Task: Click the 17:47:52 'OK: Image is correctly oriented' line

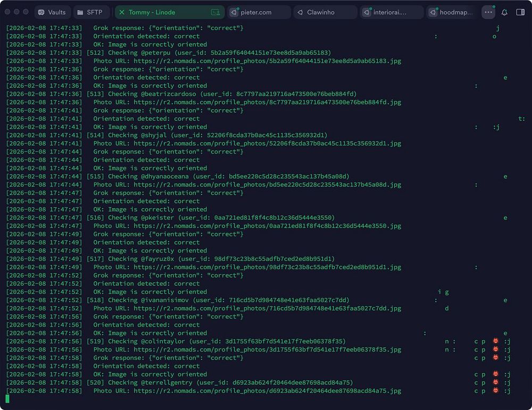Action: tap(106, 292)
